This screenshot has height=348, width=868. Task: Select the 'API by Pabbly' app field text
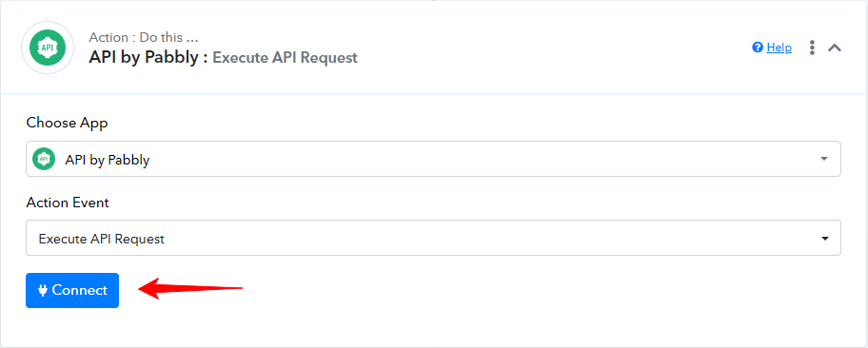click(108, 160)
